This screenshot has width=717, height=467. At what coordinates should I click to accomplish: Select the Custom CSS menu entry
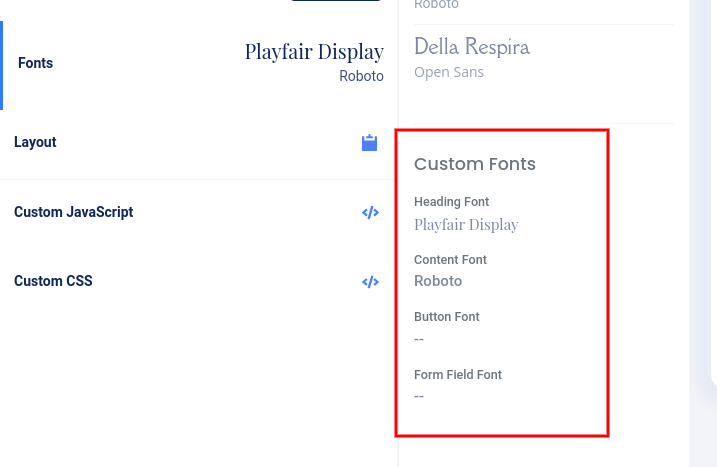[x=53, y=281]
